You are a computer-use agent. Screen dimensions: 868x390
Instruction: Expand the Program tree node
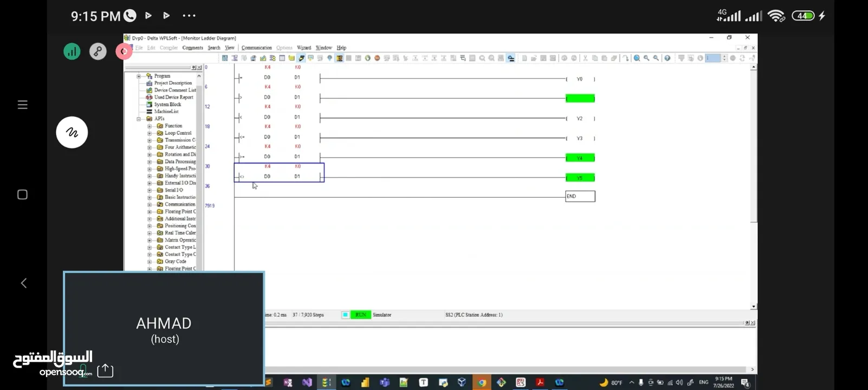(x=139, y=76)
